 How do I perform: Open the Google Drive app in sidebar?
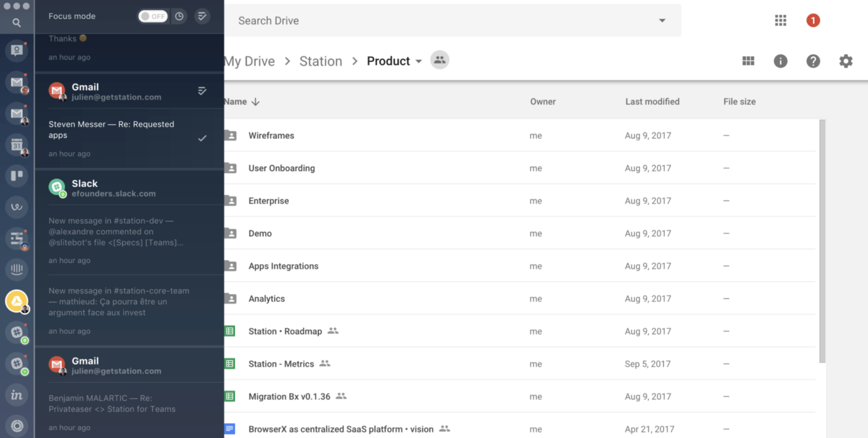pyautogui.click(x=17, y=301)
